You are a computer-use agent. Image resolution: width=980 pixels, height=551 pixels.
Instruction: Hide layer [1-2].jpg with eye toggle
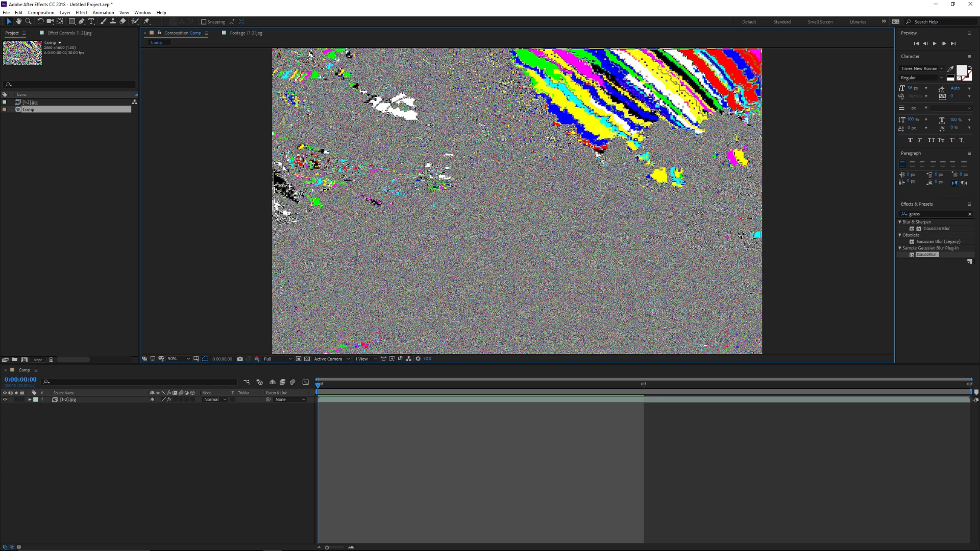point(5,399)
